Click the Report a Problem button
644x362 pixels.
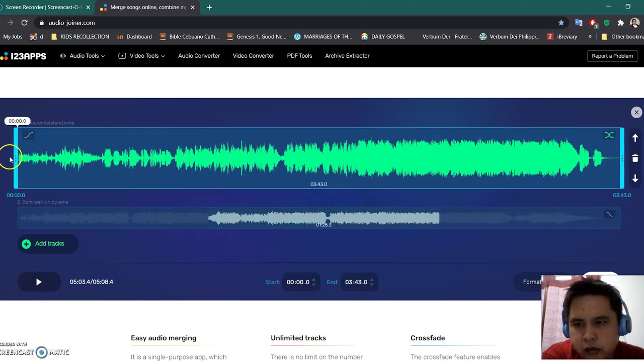tap(612, 56)
